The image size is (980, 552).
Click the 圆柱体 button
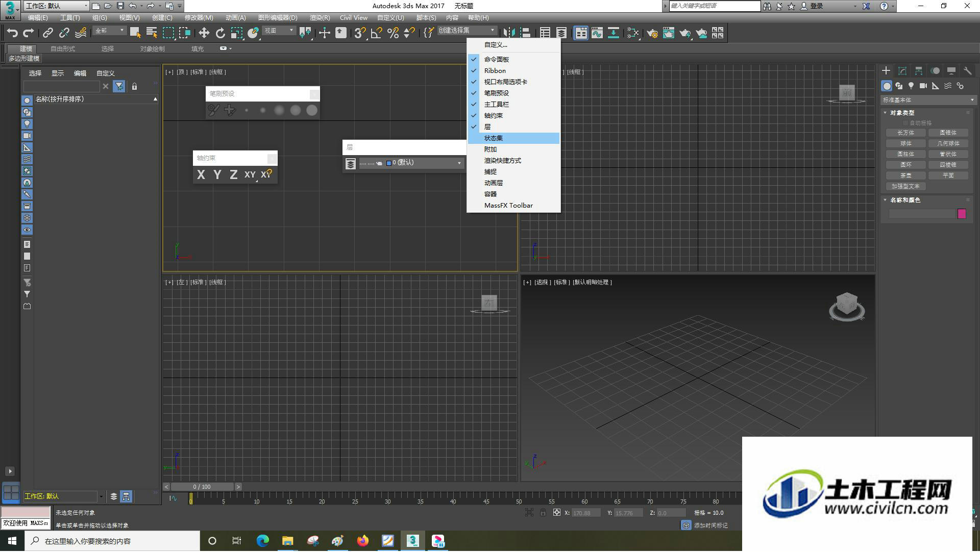click(906, 154)
